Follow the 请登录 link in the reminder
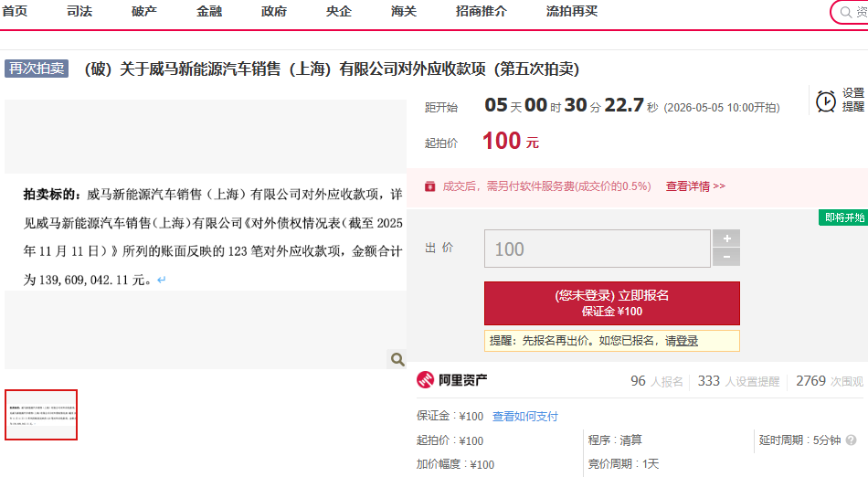Viewport: 868px width, 477px height. (681, 341)
